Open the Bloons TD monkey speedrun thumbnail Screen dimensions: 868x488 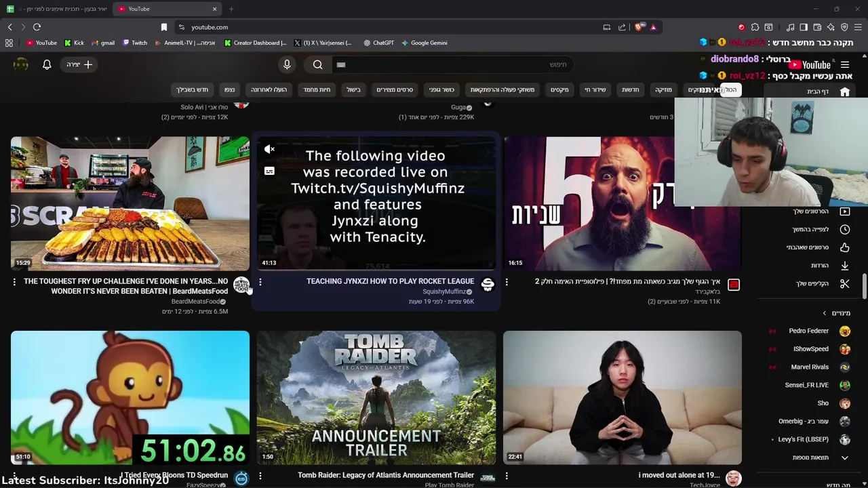(x=130, y=397)
